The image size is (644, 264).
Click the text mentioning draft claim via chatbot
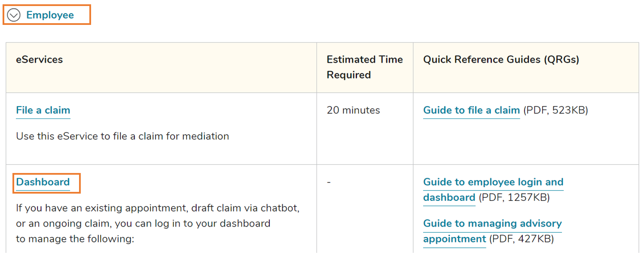(x=158, y=208)
